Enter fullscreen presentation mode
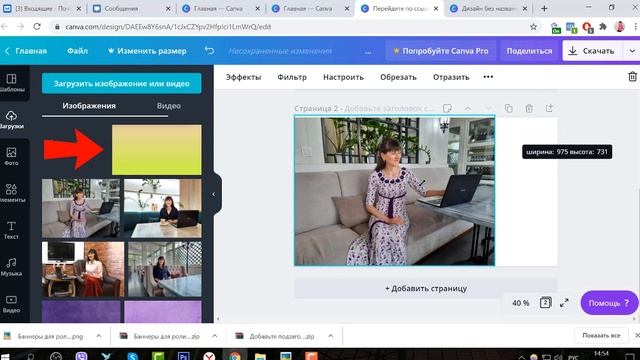640x360 pixels. (x=564, y=303)
